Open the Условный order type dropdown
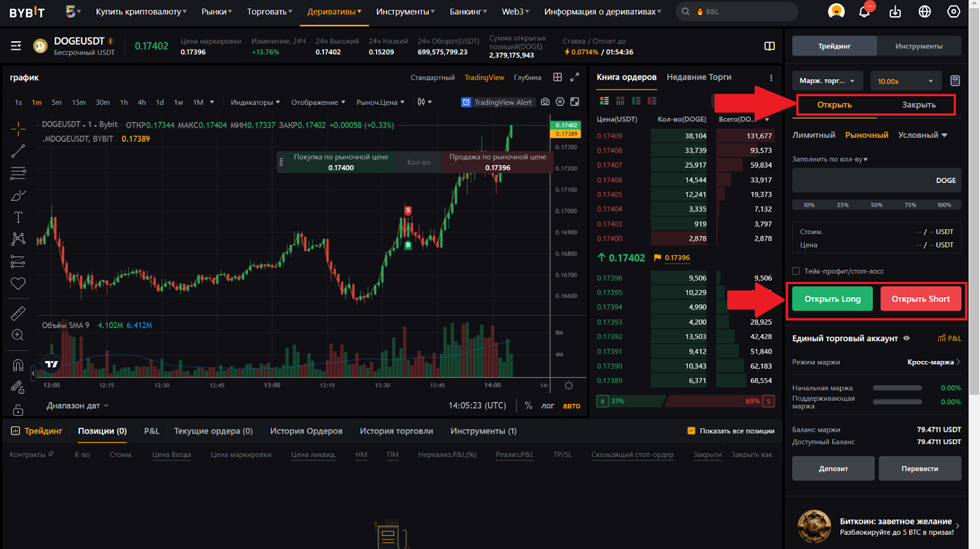Image resolution: width=980 pixels, height=549 pixels. click(x=922, y=135)
